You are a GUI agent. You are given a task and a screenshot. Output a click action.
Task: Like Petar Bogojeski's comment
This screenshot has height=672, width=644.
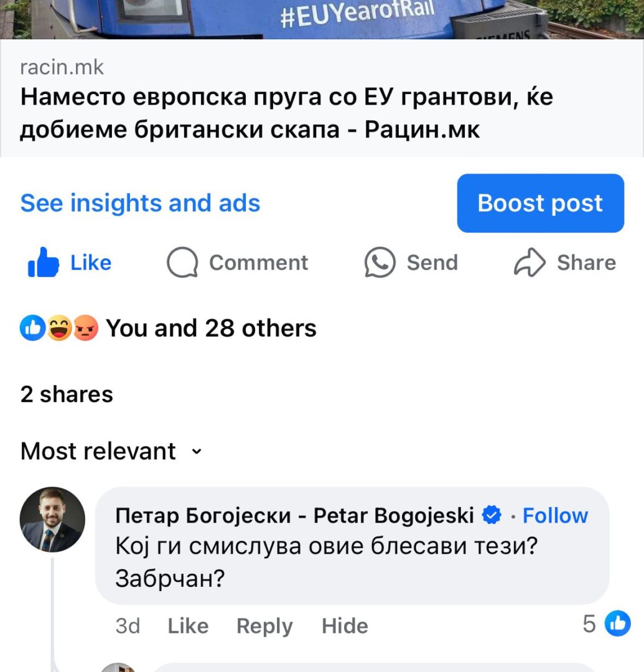click(188, 626)
